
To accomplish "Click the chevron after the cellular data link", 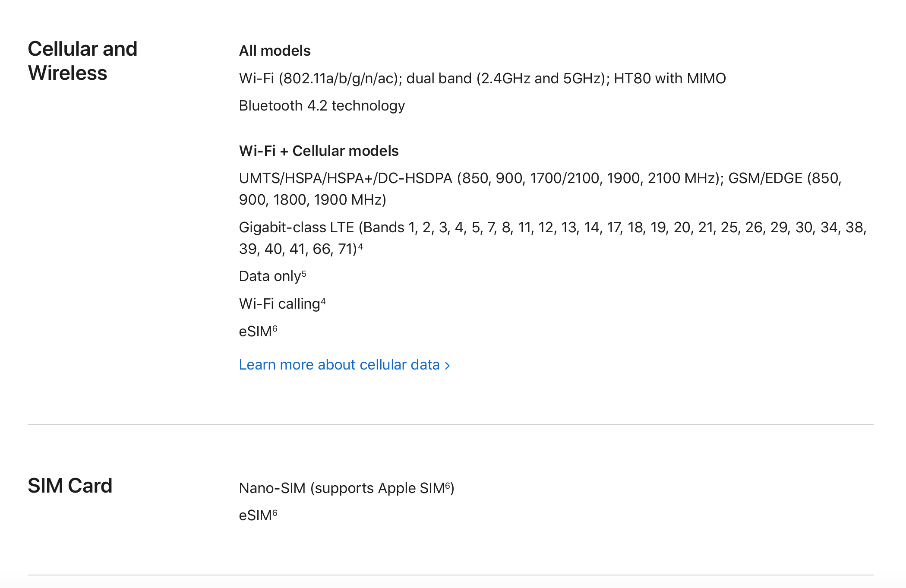I will pos(448,366).
